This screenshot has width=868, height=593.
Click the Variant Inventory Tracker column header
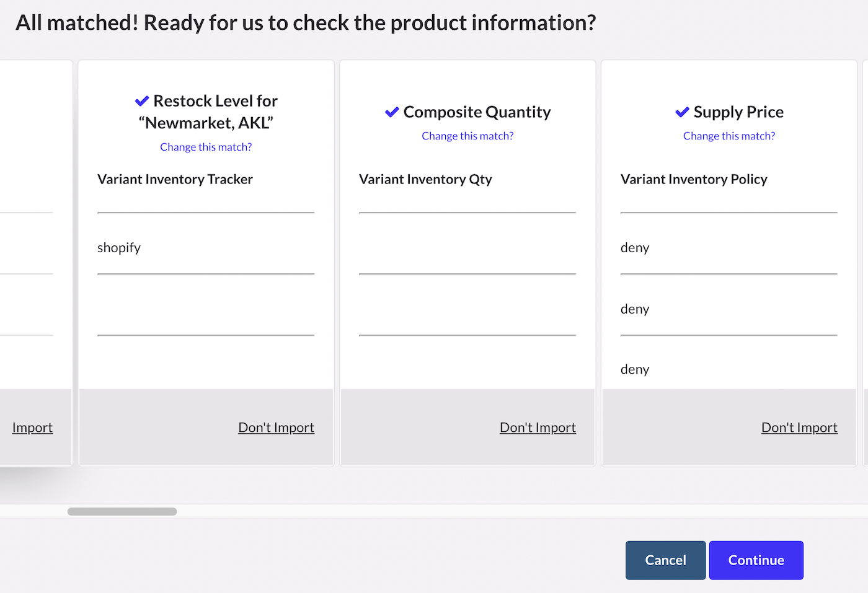175,179
